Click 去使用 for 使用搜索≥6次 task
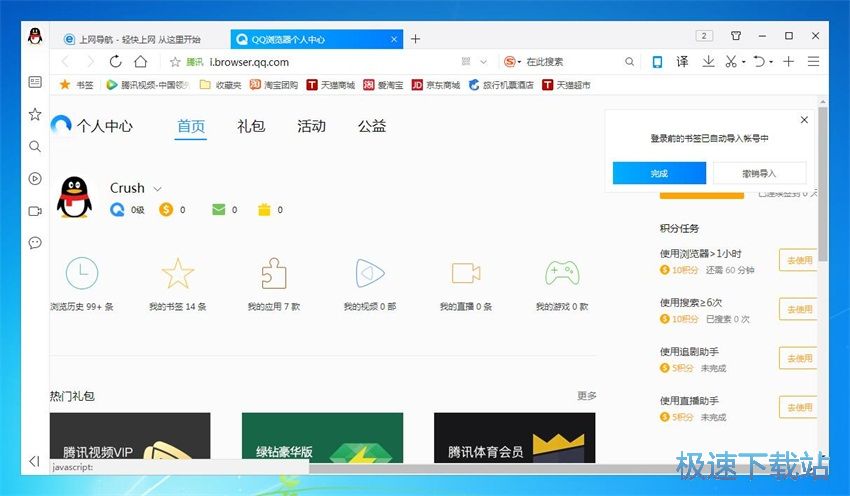The height and width of the screenshot is (496, 850). click(x=799, y=310)
